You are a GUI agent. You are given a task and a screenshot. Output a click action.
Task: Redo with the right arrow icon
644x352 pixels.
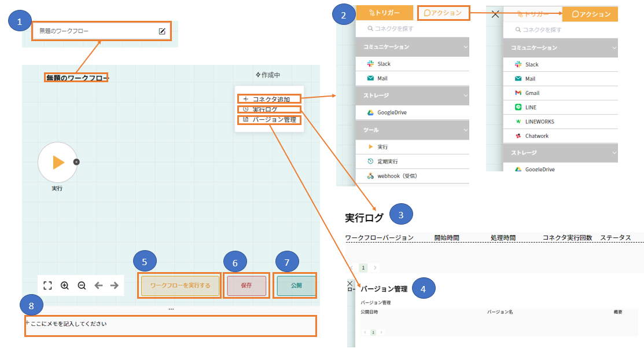pos(115,285)
